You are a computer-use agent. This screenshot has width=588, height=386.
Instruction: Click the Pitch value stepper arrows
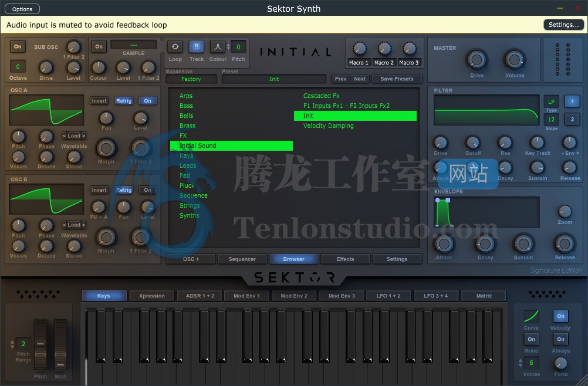pos(228,47)
